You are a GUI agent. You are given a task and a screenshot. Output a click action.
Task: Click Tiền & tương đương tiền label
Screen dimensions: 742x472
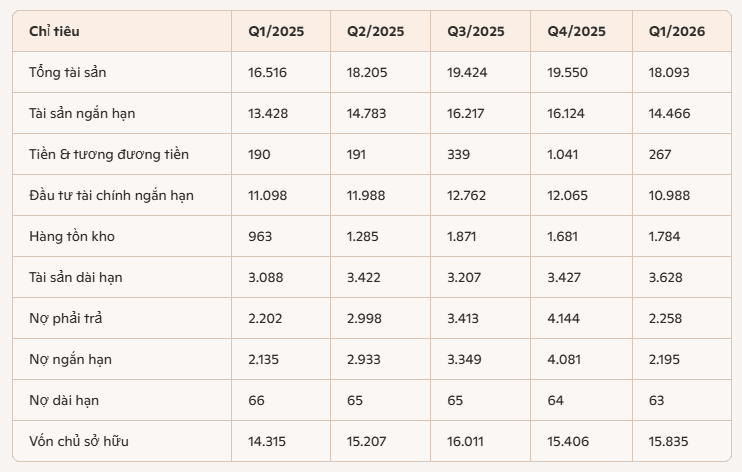[109, 154]
